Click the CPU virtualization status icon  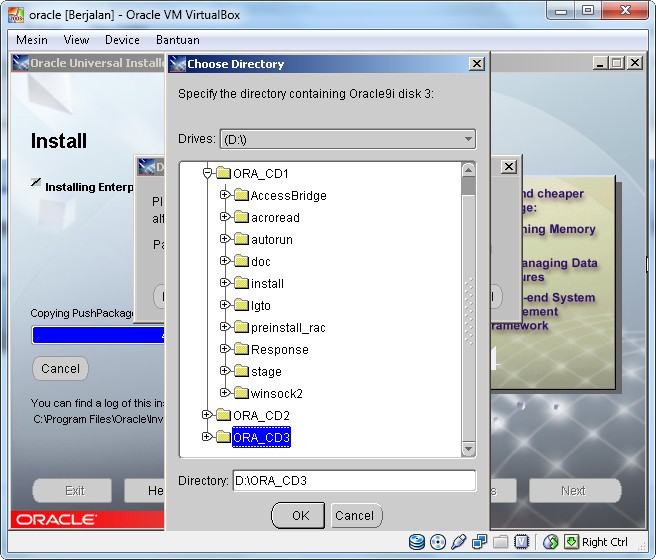click(x=521, y=542)
